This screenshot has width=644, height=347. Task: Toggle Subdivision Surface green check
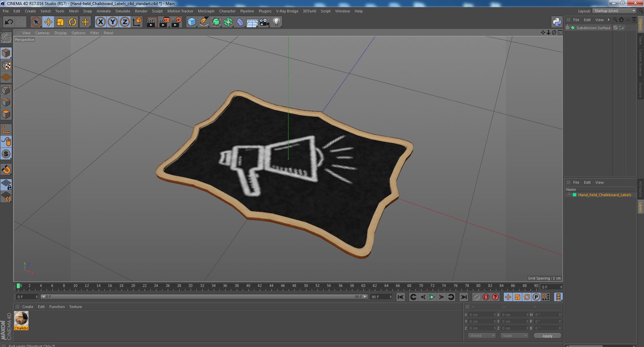pos(623,28)
